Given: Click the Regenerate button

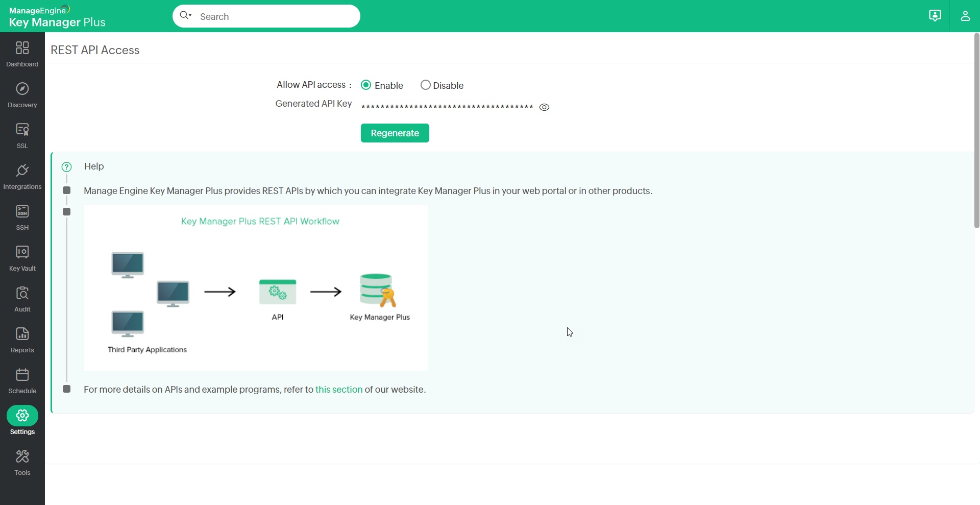Looking at the screenshot, I should tap(395, 133).
